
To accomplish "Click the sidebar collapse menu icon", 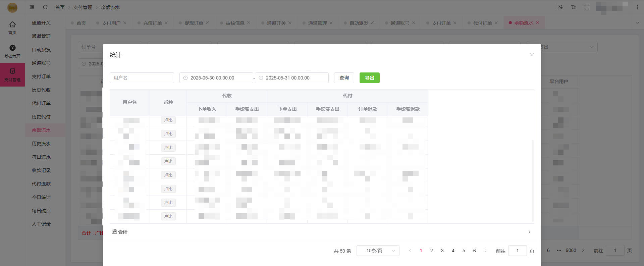I will click(x=32, y=7).
